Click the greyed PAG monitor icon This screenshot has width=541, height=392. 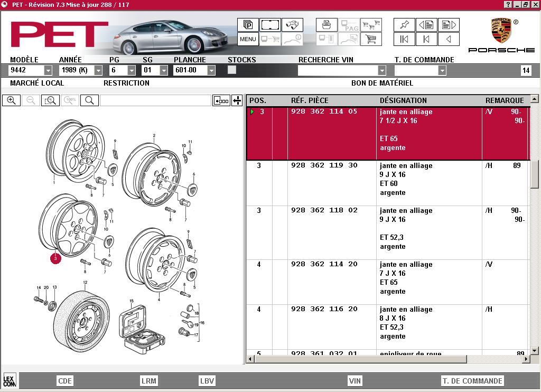click(x=349, y=25)
